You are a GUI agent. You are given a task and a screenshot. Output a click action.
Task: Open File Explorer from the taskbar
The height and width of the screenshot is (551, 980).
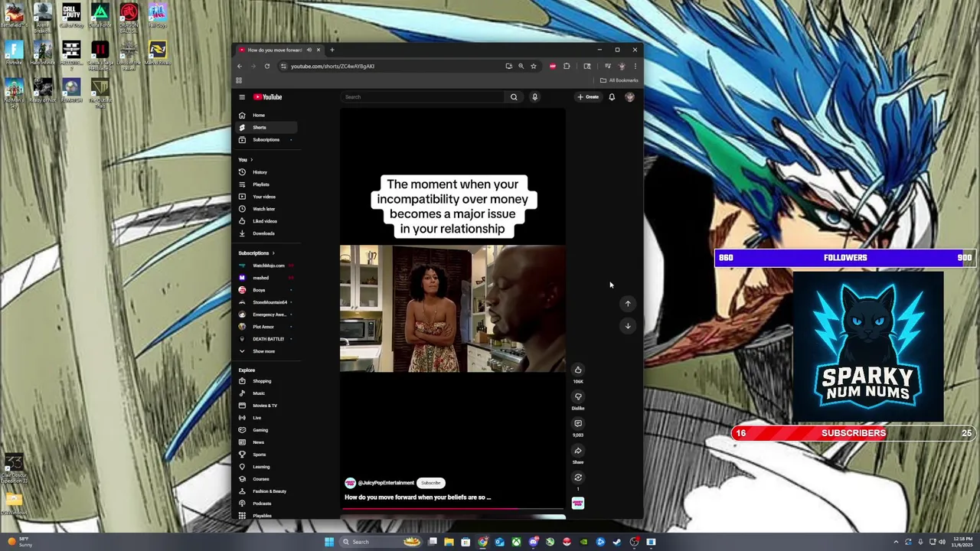pos(449,542)
